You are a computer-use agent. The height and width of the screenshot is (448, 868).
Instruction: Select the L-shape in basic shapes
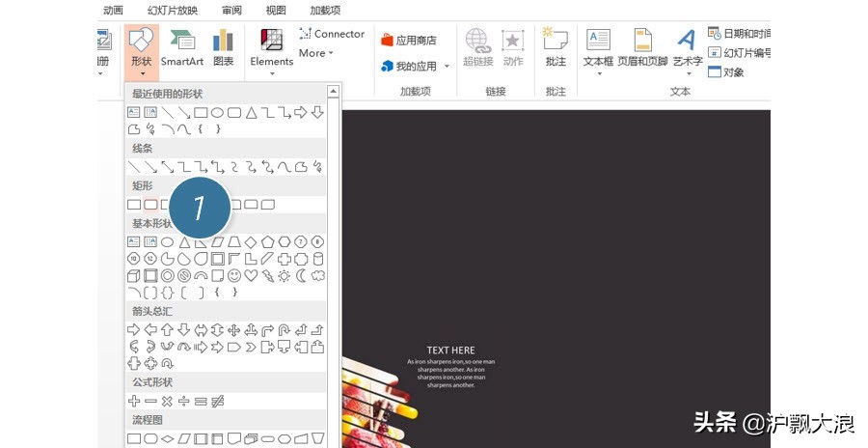(251, 259)
